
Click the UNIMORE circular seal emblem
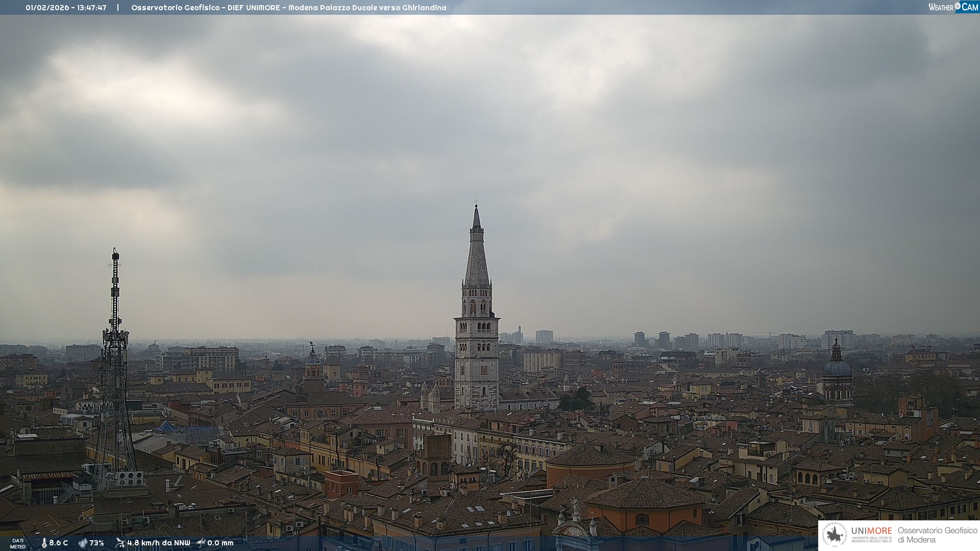tap(835, 535)
